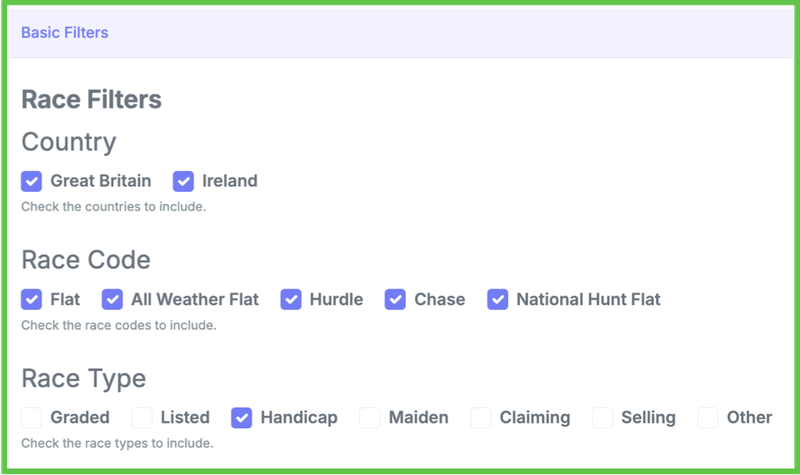
Task: Click the Race Filters heading
Action: [91, 99]
